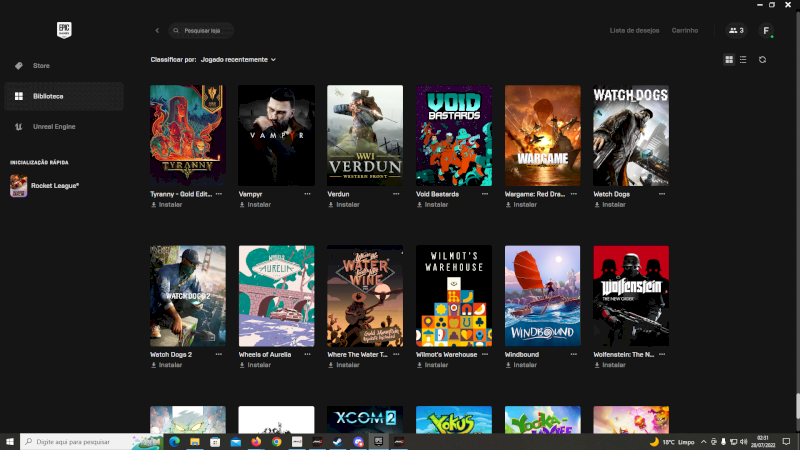Open the friends list icon
Image resolution: width=800 pixels, height=450 pixels.
(x=736, y=31)
